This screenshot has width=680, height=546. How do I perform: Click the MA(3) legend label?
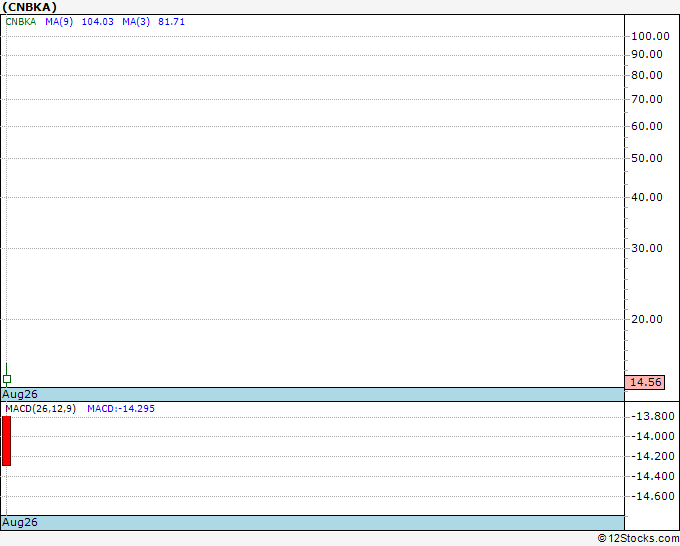point(136,22)
